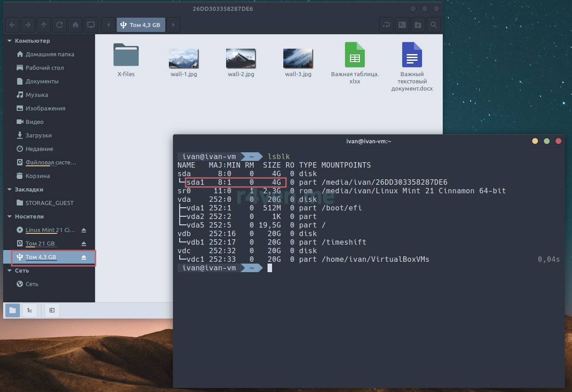Go up to parent folder arrow
Image resolution: width=572 pixels, height=392 pixels.
tap(43, 25)
